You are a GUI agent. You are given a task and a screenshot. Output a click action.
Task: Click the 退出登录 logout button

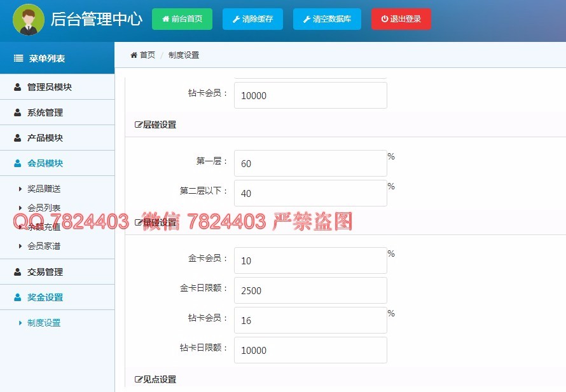pyautogui.click(x=401, y=19)
